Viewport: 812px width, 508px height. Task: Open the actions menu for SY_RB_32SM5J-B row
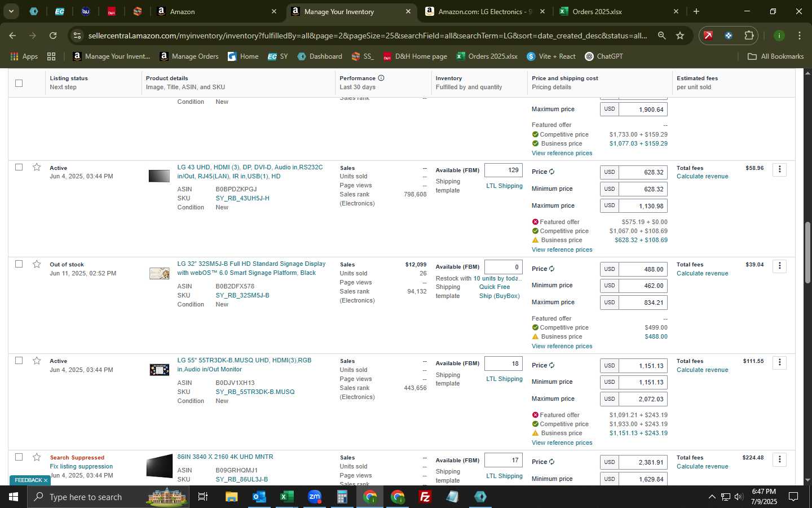[779, 266]
